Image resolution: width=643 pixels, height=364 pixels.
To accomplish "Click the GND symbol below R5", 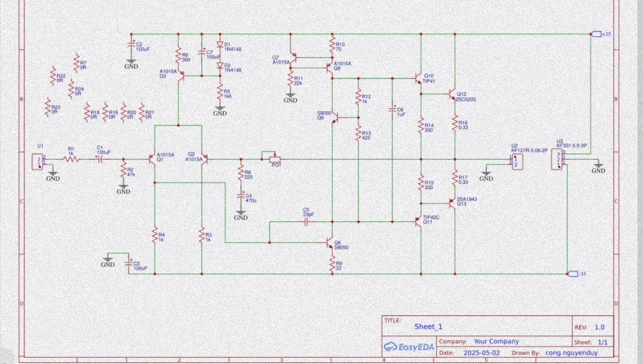I will tap(220, 111).
